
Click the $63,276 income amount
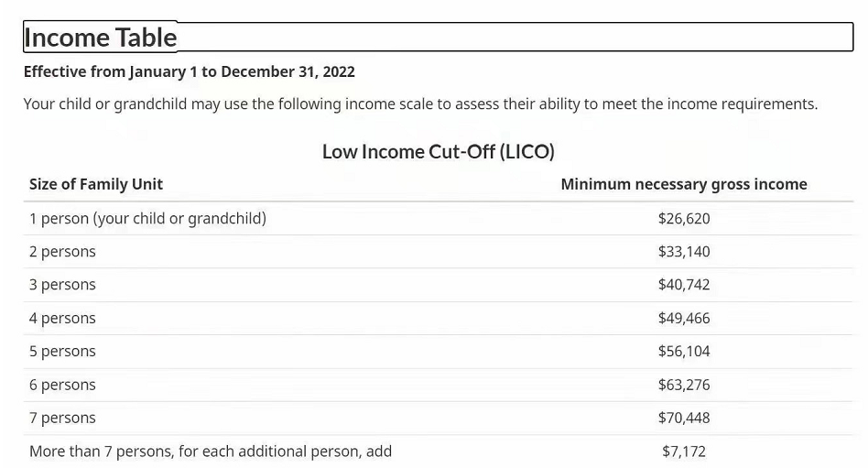(683, 385)
